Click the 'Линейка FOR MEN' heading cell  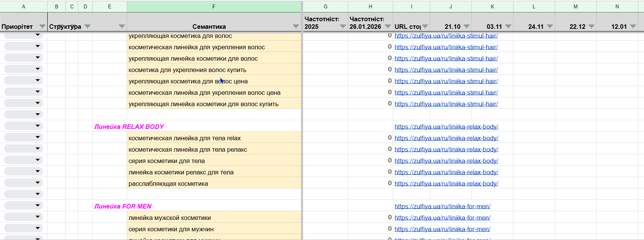click(x=123, y=206)
